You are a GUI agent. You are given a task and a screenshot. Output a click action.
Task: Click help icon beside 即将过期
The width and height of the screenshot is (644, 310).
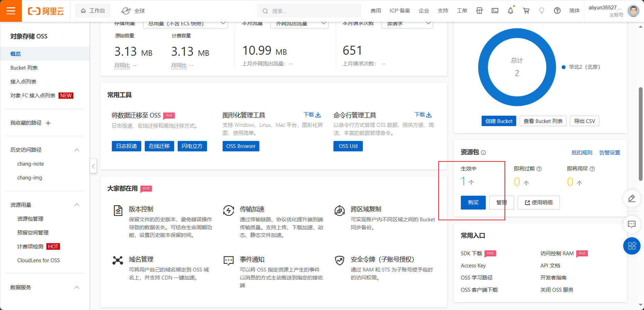pyautogui.click(x=539, y=169)
